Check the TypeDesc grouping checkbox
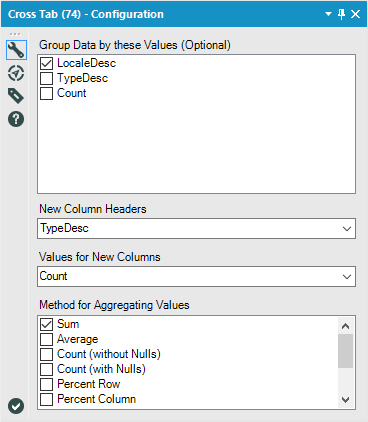 coord(46,78)
